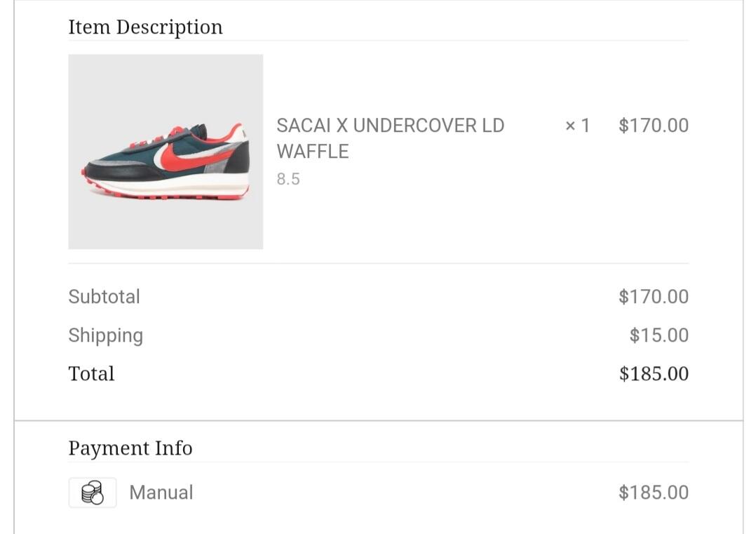Image resolution: width=756 pixels, height=534 pixels.
Task: Click the $170.00 subtotal amount
Action: (x=654, y=297)
